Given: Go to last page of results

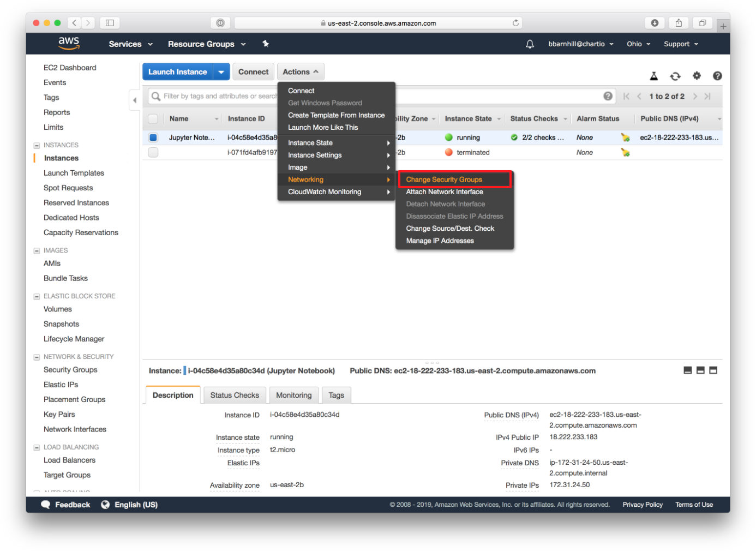Looking at the screenshot, I should click(x=707, y=97).
